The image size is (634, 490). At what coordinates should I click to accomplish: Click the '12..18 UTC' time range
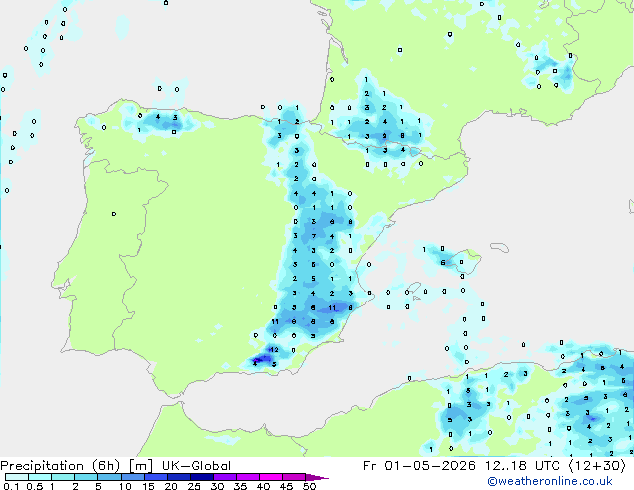(522, 466)
